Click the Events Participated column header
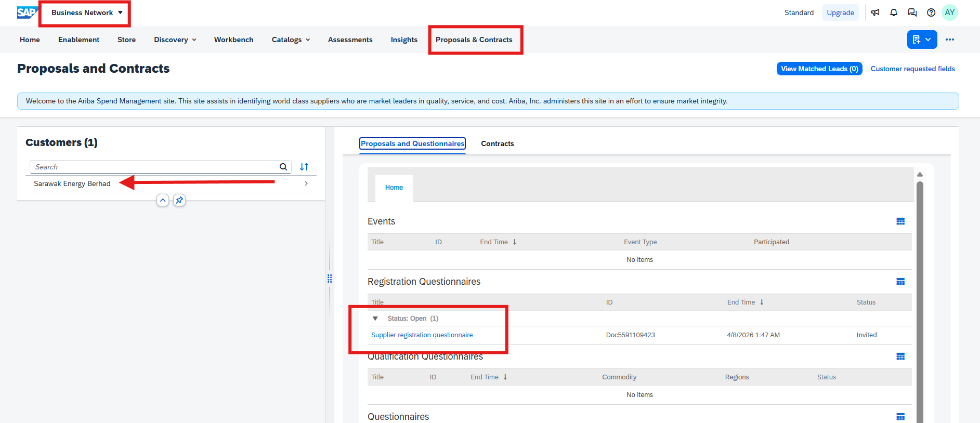Screen dimensions: 980x423 (772, 242)
